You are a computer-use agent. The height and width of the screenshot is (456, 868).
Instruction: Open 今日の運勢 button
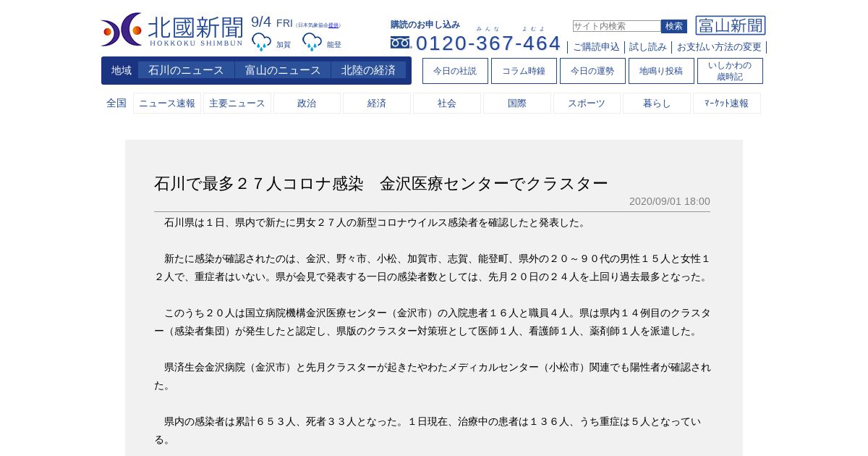tap(592, 71)
